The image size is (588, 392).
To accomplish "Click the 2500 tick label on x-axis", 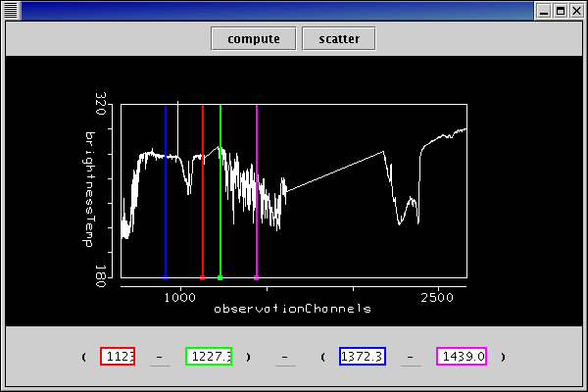I will [437, 298].
